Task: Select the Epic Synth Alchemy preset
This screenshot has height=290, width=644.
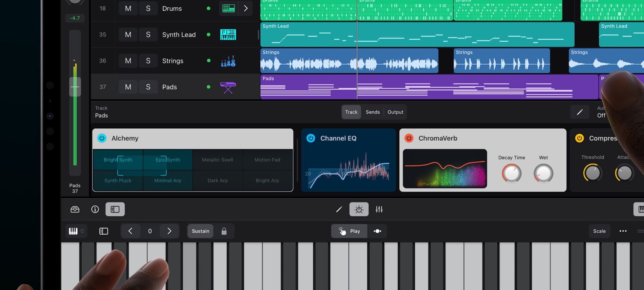Action: tap(168, 160)
